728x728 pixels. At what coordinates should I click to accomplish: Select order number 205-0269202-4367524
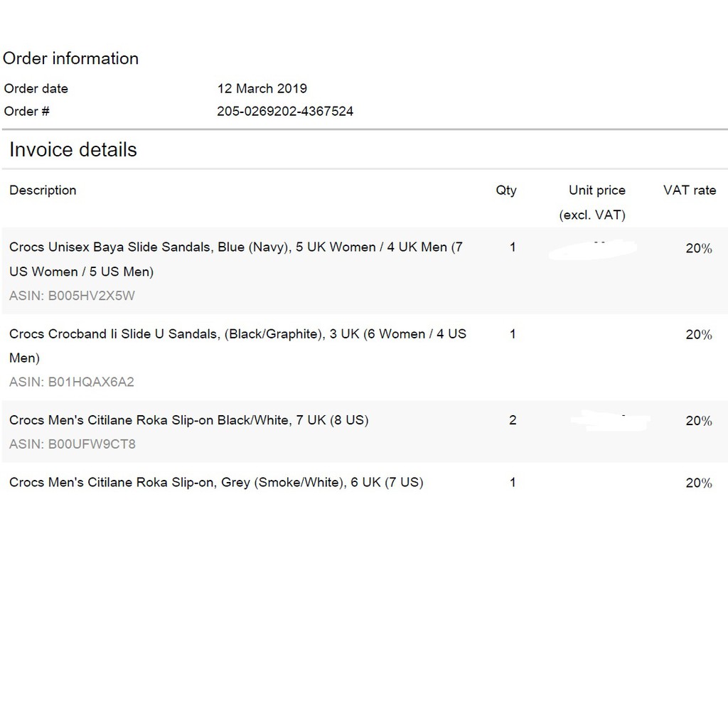285,111
